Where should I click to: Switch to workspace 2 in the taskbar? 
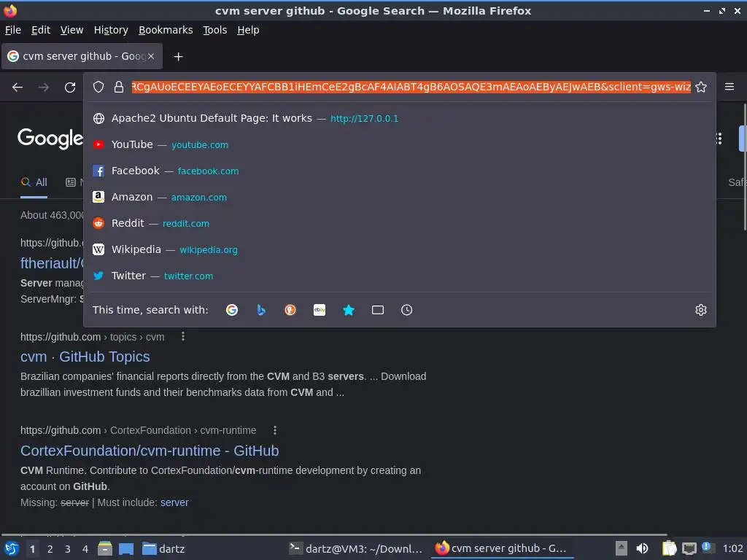click(x=50, y=549)
